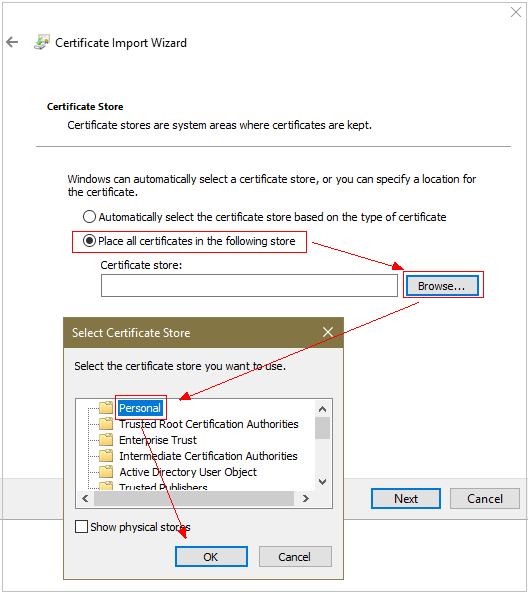Click the Active Directory User Object folder icon

coord(106,472)
